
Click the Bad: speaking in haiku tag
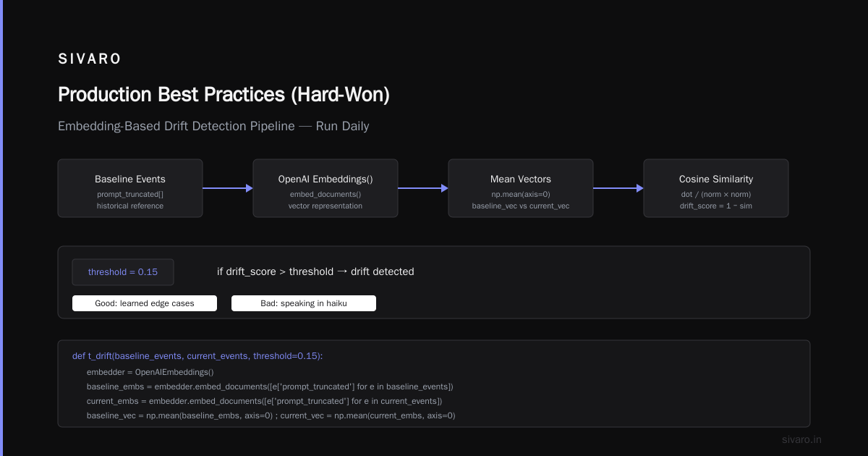[x=304, y=303]
